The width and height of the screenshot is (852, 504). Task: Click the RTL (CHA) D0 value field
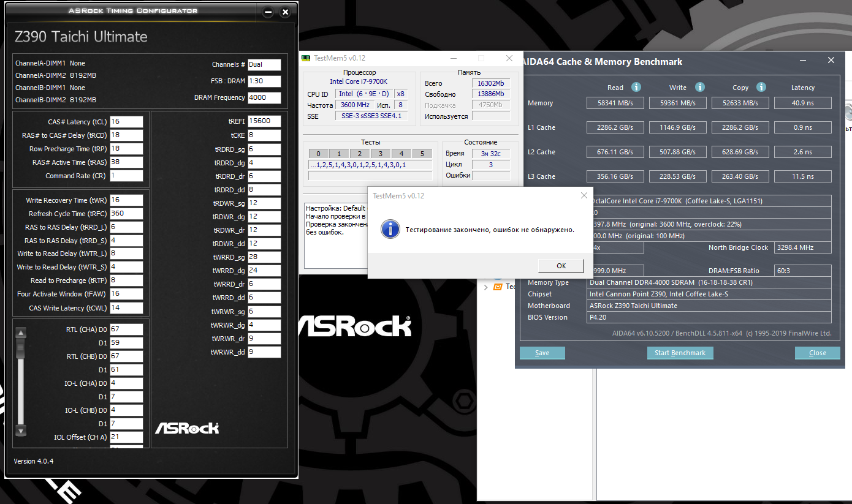pos(126,329)
